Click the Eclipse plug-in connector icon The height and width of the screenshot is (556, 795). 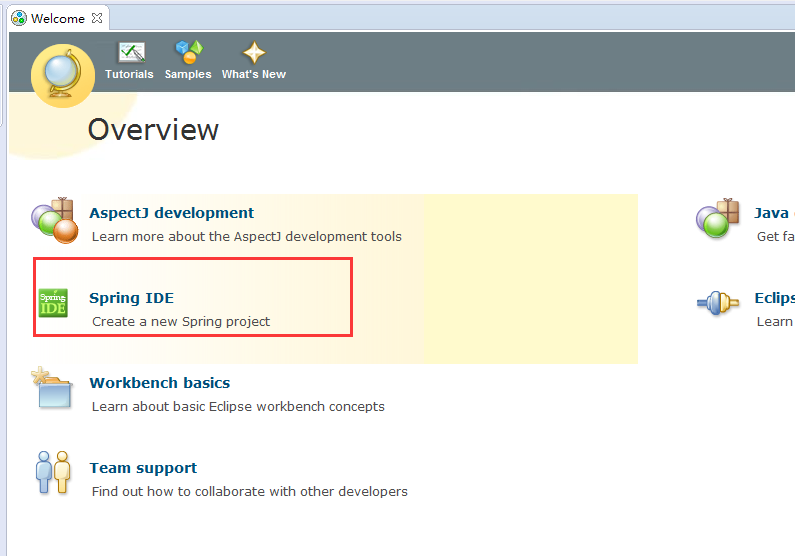[x=717, y=303]
